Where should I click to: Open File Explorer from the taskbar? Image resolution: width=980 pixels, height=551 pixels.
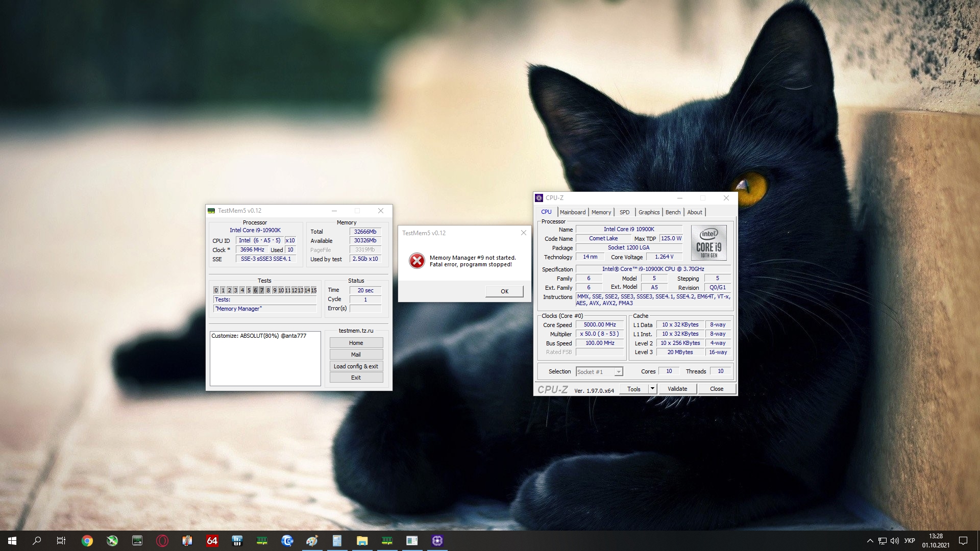click(362, 541)
